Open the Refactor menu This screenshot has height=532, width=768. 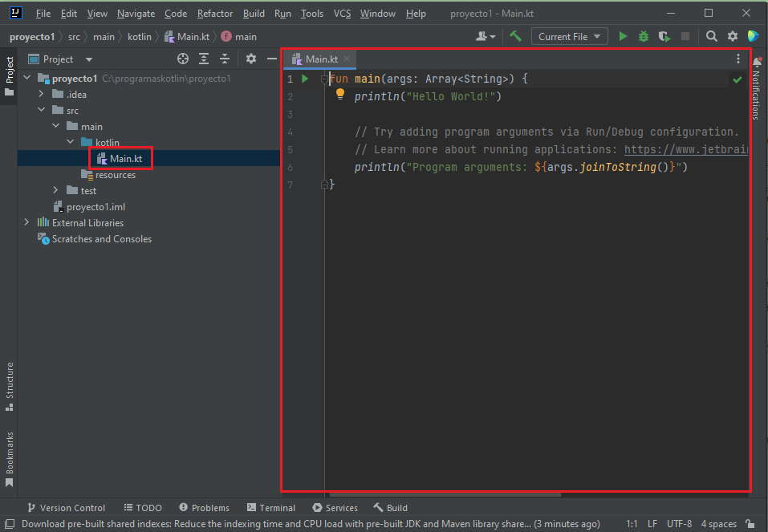[x=214, y=13]
